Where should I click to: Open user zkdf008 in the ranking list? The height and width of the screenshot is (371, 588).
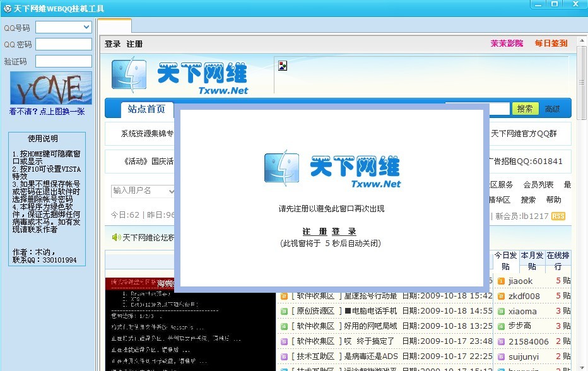524,297
